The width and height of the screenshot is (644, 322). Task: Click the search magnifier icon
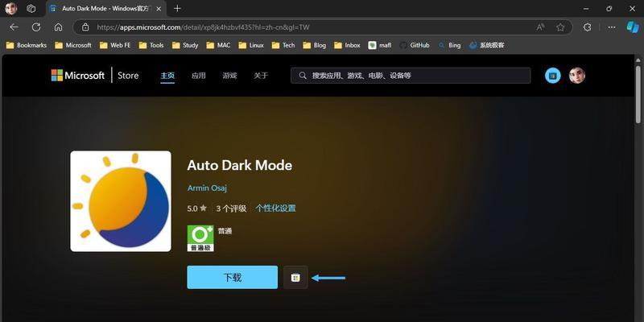[x=303, y=76]
